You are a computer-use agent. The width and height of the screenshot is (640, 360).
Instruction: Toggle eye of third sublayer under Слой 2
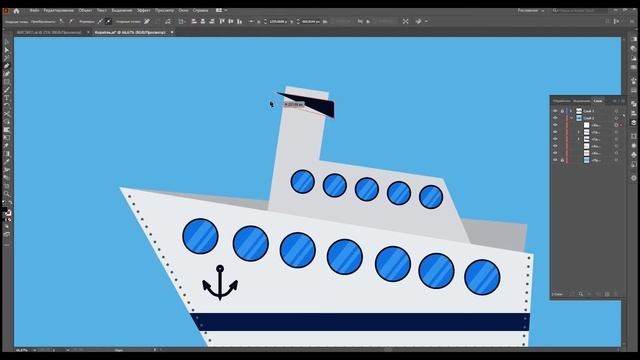pos(555,139)
